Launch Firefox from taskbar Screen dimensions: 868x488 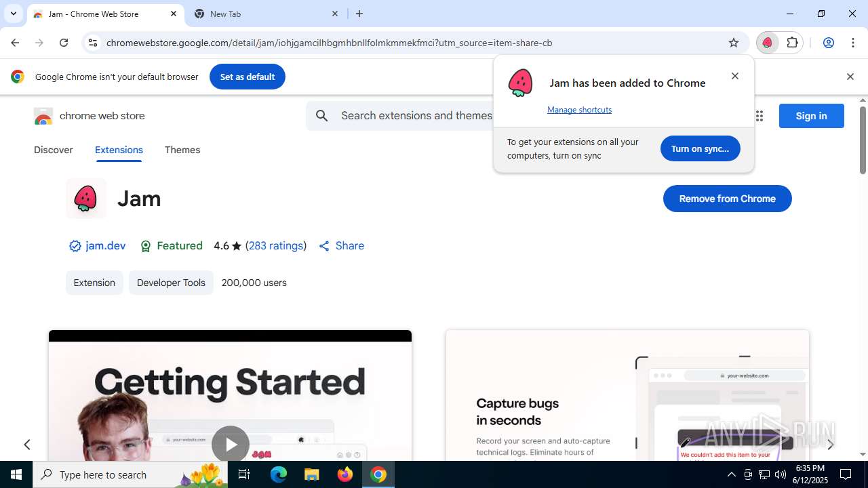pyautogui.click(x=345, y=474)
